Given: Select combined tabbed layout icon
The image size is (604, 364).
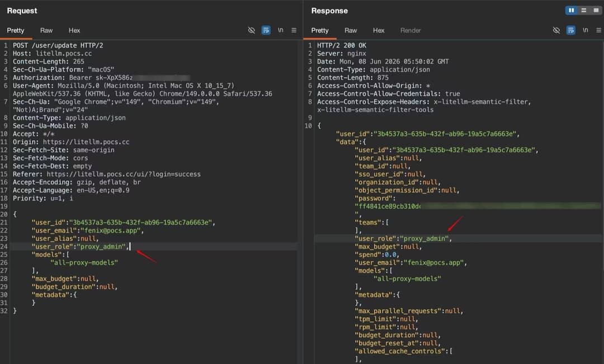Looking at the screenshot, I should click(596, 11).
